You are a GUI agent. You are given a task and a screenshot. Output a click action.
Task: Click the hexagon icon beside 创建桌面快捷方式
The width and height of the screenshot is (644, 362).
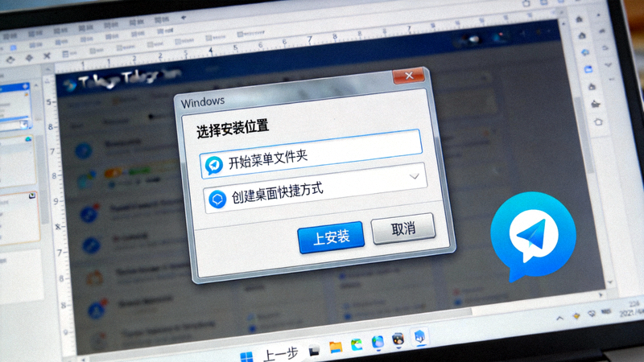click(x=217, y=200)
